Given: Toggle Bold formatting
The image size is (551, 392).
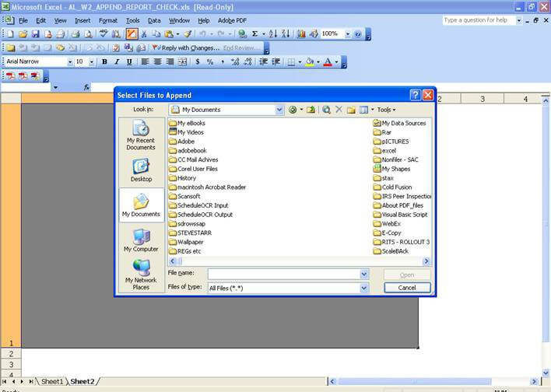Looking at the screenshot, I should click(104, 61).
